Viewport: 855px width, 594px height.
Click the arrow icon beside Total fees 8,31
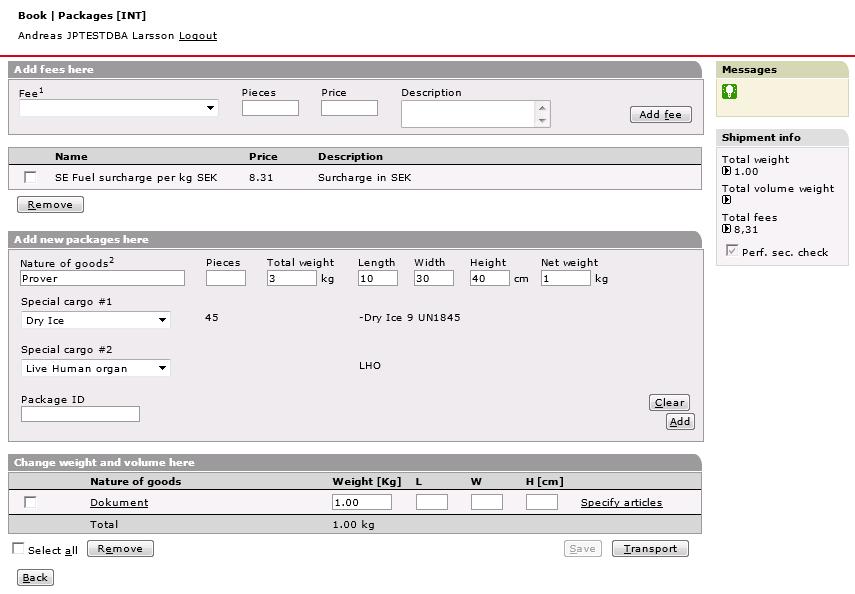tap(726, 229)
